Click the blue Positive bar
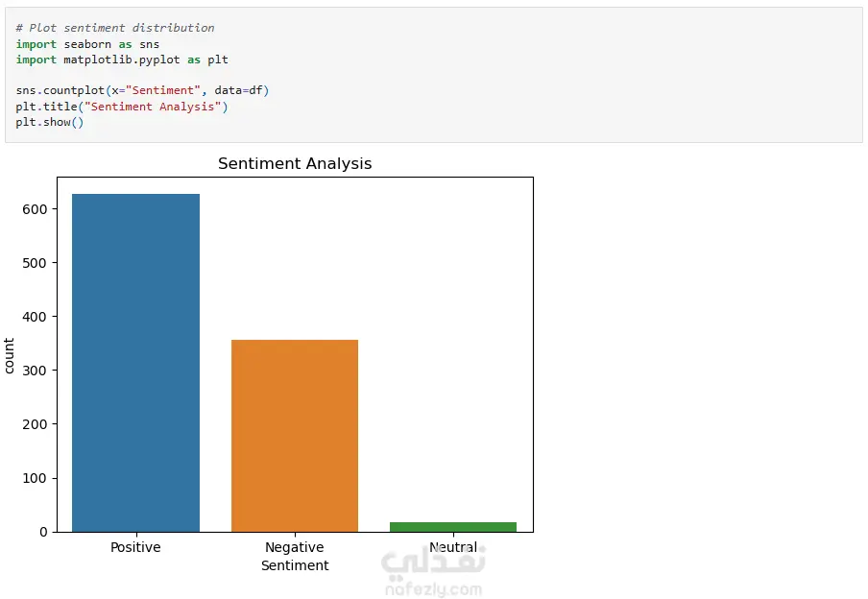Screen dimensions: 868x599 135,363
